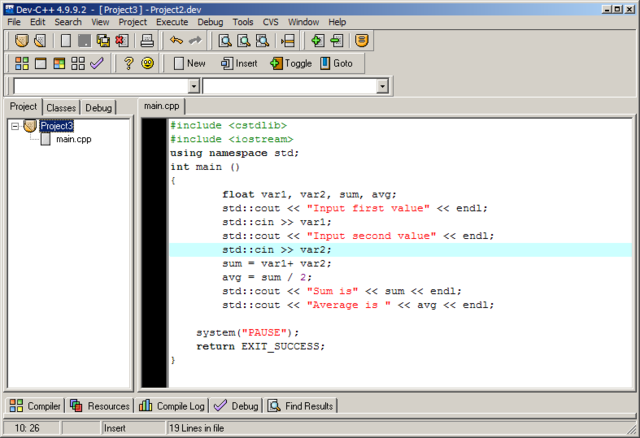The image size is (640, 438).
Task: Collapse the Project3 tree node
Action: (15, 126)
